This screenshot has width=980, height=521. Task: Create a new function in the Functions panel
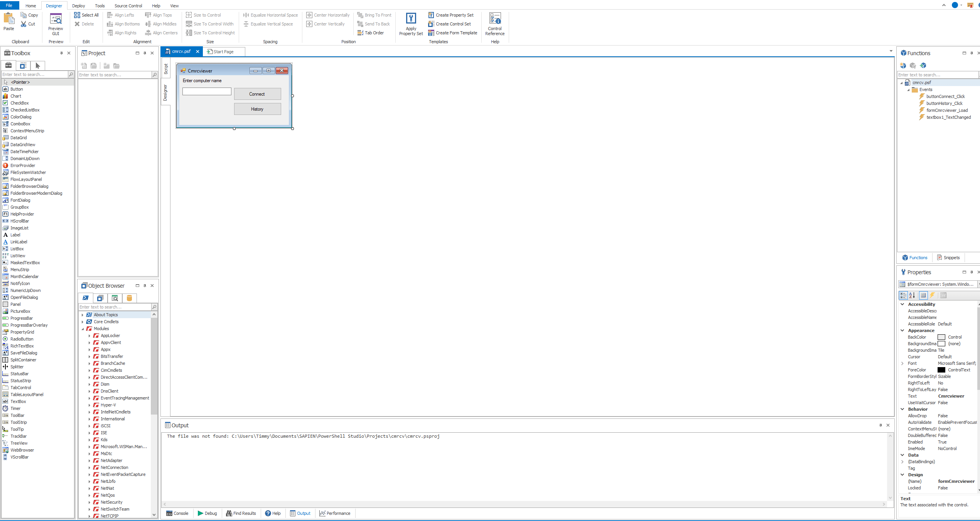(903, 66)
